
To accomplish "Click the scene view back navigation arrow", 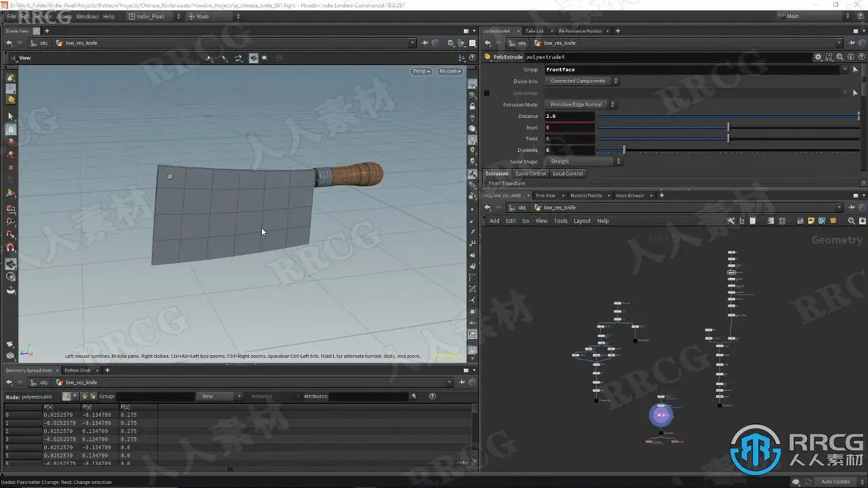I will (x=9, y=43).
